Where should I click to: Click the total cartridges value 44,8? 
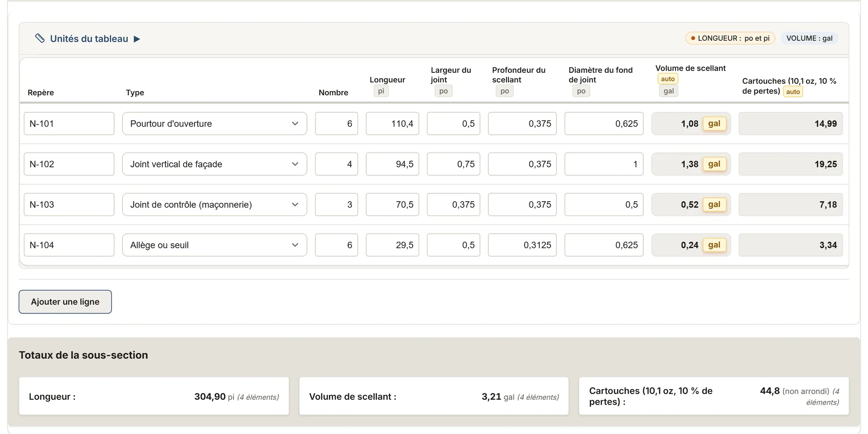pos(770,391)
